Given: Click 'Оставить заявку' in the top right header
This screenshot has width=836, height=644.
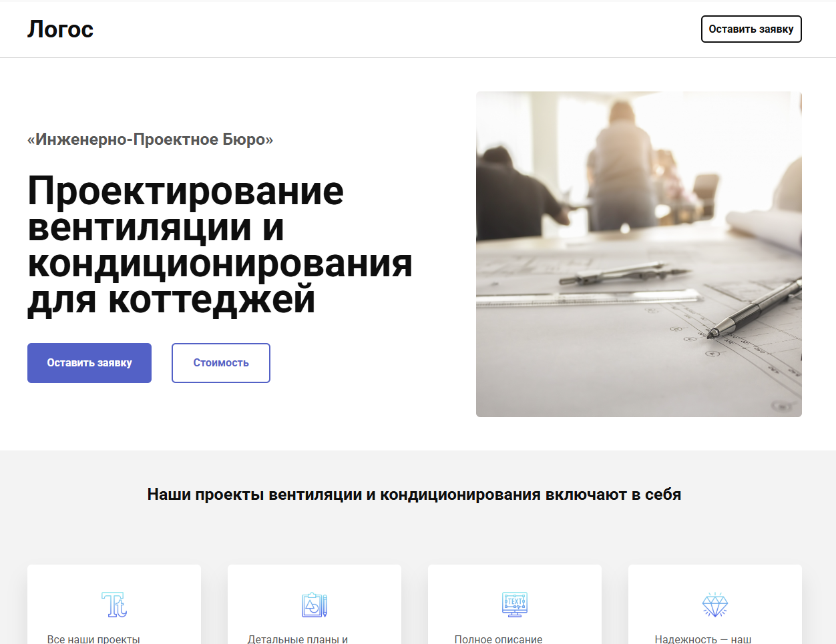Looking at the screenshot, I should coord(751,29).
